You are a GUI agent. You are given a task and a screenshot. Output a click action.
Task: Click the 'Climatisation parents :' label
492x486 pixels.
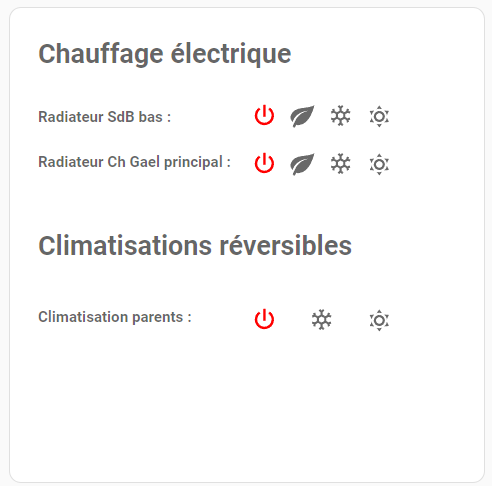click(115, 317)
